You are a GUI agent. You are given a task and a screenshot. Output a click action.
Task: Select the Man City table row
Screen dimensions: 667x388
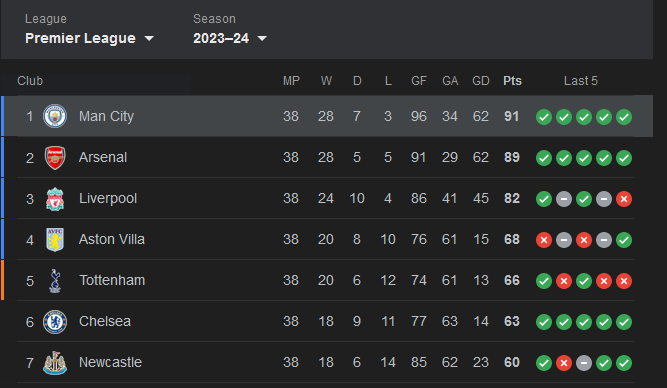pos(327,116)
